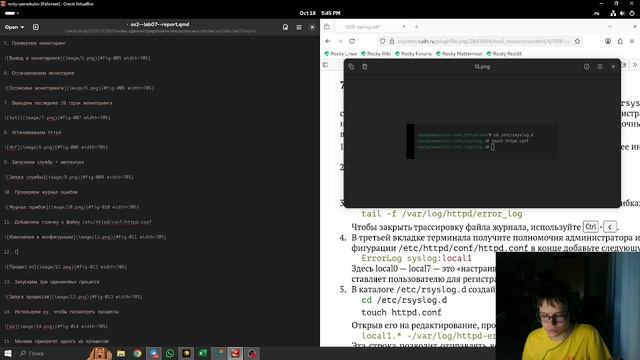
Task: Open Firefox application menu
Action: [632, 41]
